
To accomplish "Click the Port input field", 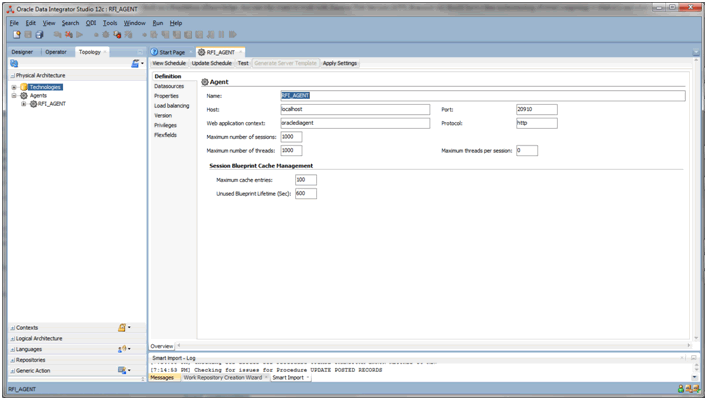I will pyautogui.click(x=537, y=110).
